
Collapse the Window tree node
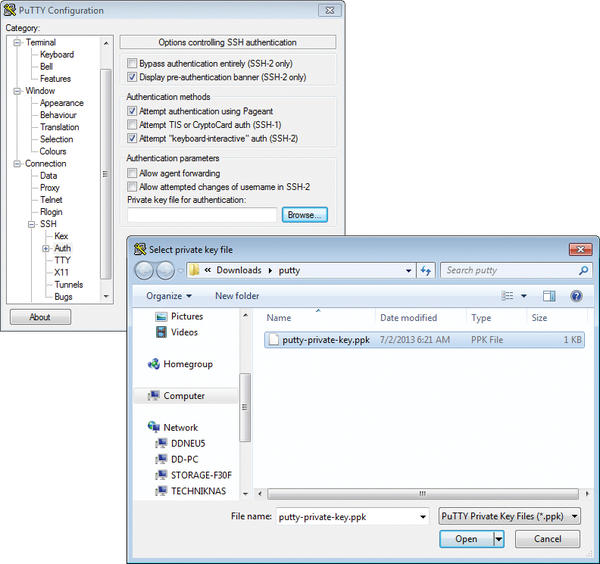(17, 91)
